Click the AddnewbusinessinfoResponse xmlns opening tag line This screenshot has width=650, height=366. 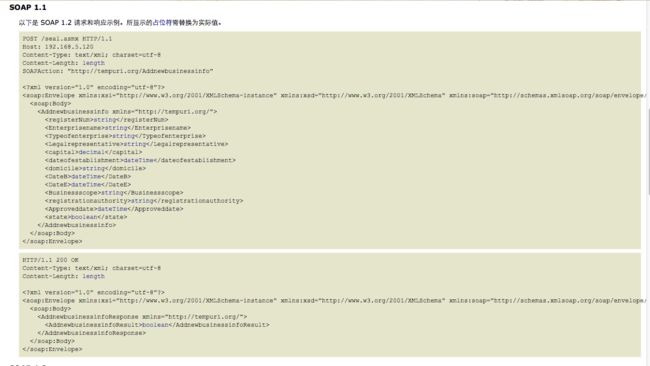142,317
